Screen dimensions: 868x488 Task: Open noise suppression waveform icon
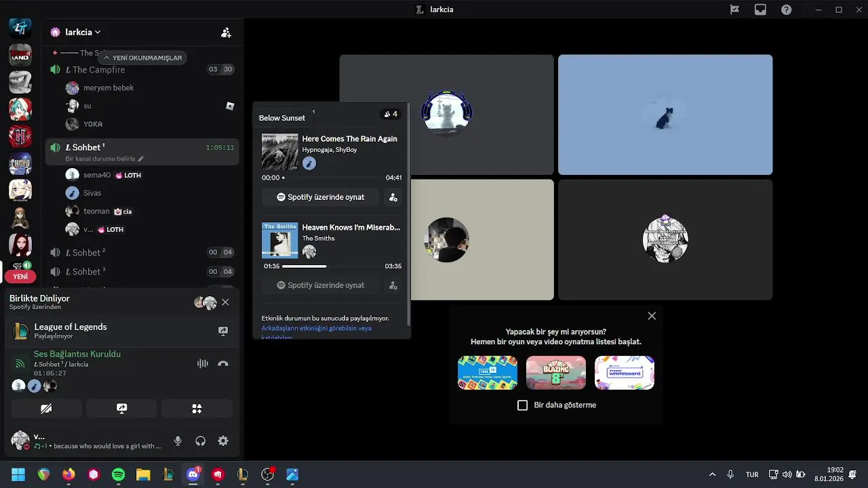click(x=202, y=363)
